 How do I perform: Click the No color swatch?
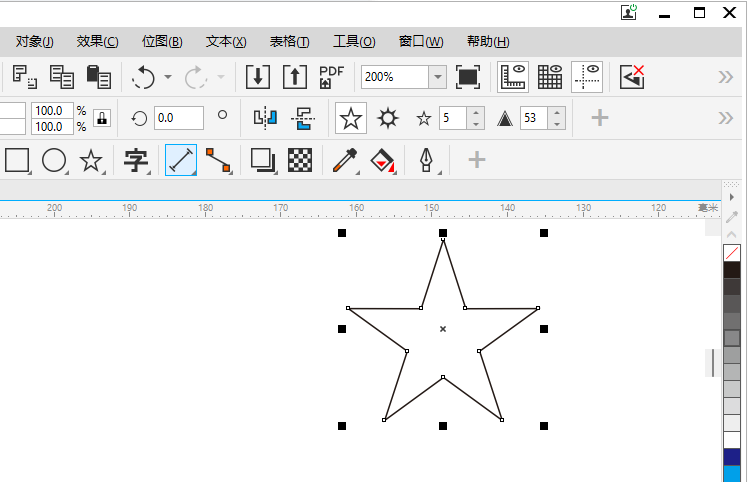(732, 253)
